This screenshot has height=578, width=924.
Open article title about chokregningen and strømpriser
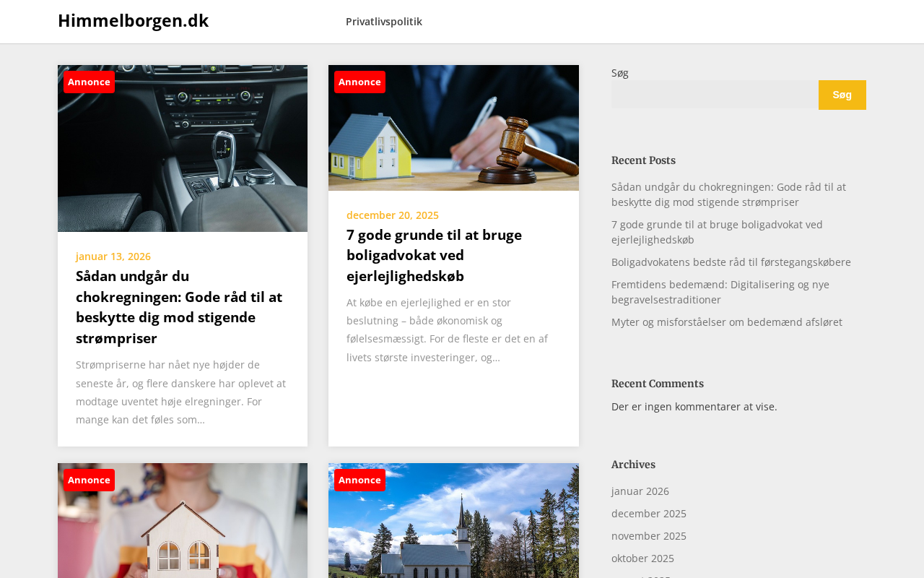coord(179,307)
